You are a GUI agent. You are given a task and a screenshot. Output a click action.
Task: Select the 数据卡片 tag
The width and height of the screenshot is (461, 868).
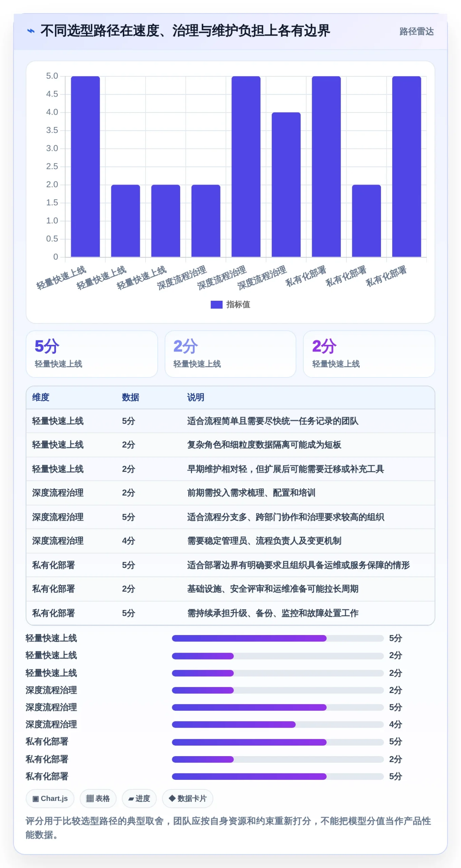coord(188,798)
